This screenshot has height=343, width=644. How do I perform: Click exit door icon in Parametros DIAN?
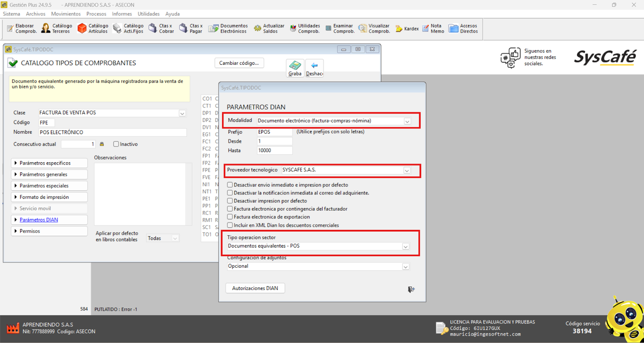pyautogui.click(x=411, y=289)
